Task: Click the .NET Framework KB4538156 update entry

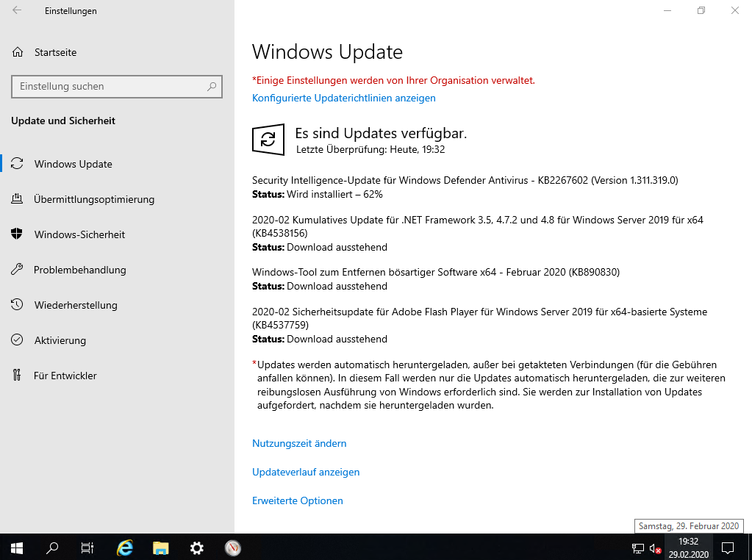Action: point(478,226)
